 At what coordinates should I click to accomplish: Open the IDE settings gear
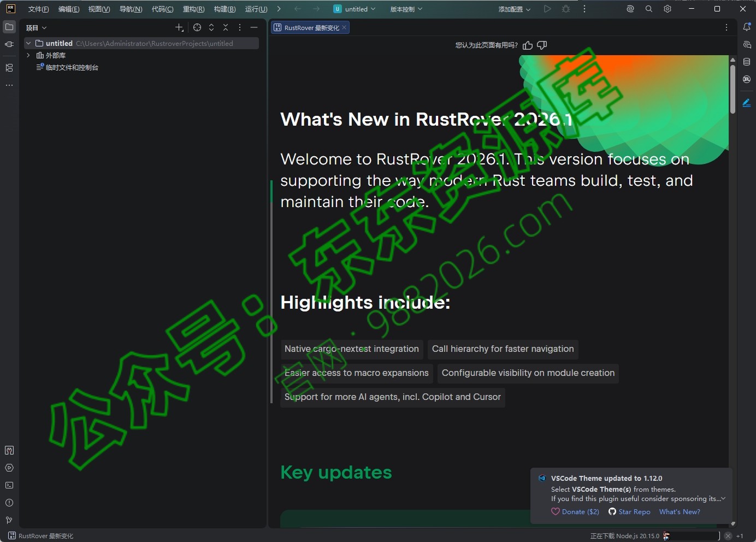(x=668, y=9)
